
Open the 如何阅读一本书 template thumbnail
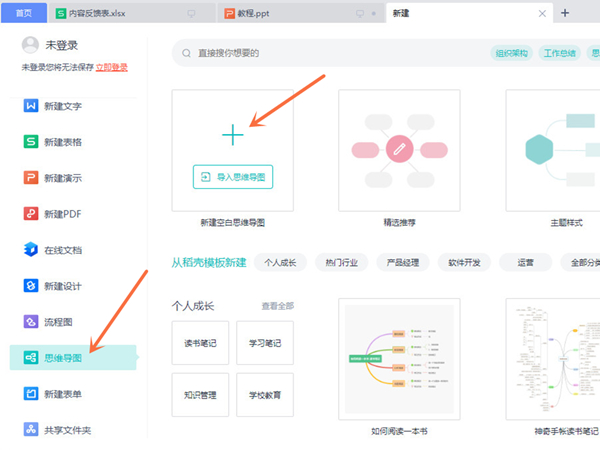click(x=399, y=360)
